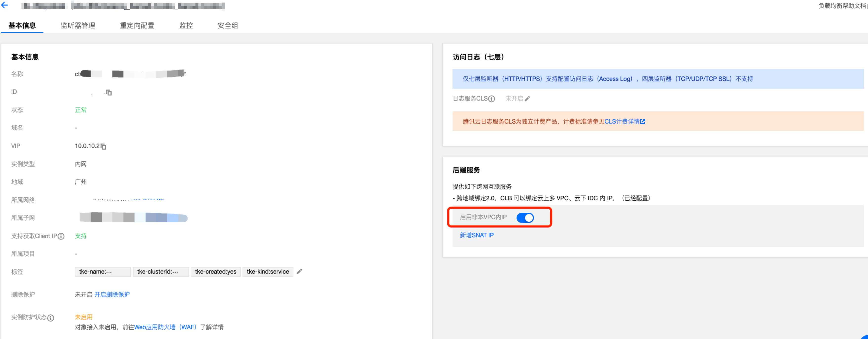Click info icon next to 日志服务CLS
This screenshot has width=868, height=339.
492,99
